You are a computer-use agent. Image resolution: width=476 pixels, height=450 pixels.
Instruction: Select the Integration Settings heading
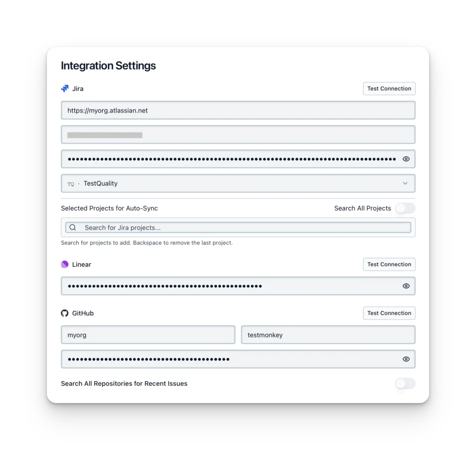pyautogui.click(x=108, y=66)
